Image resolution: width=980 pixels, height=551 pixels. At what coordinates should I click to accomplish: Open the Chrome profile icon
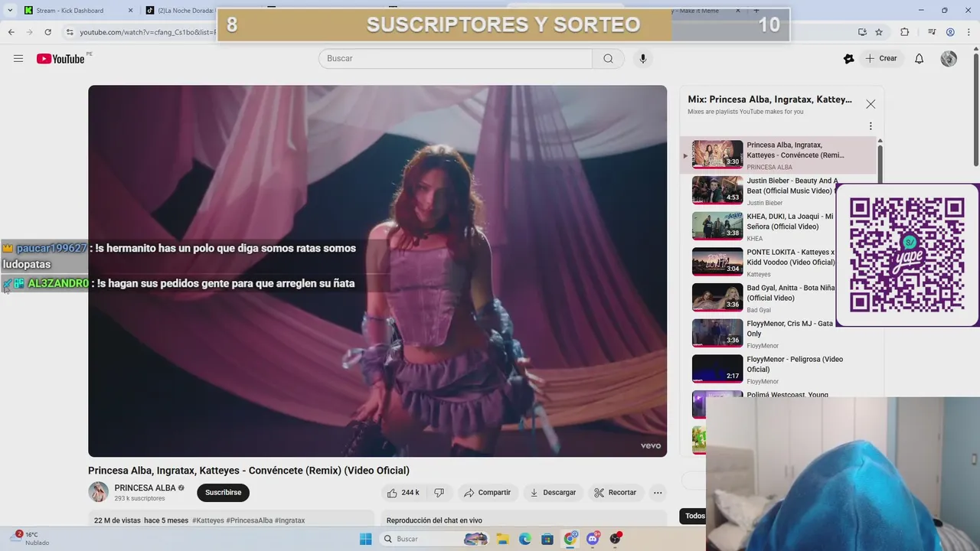(950, 32)
